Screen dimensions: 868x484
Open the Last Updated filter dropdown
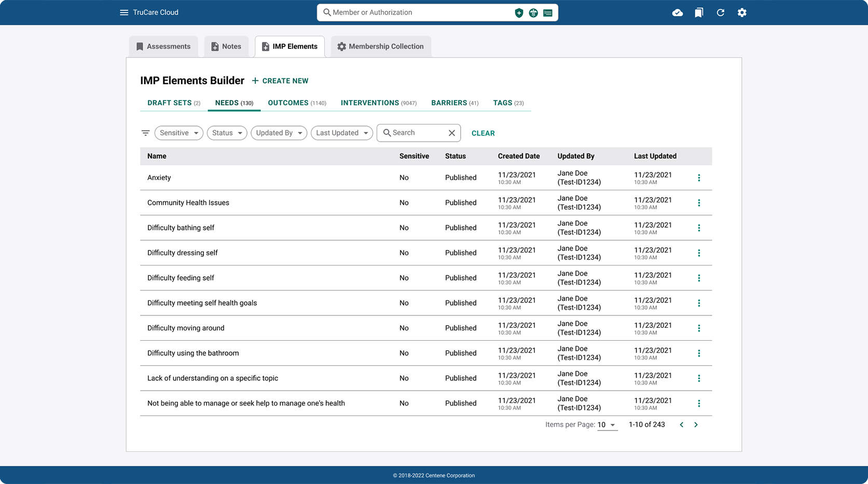coord(341,133)
